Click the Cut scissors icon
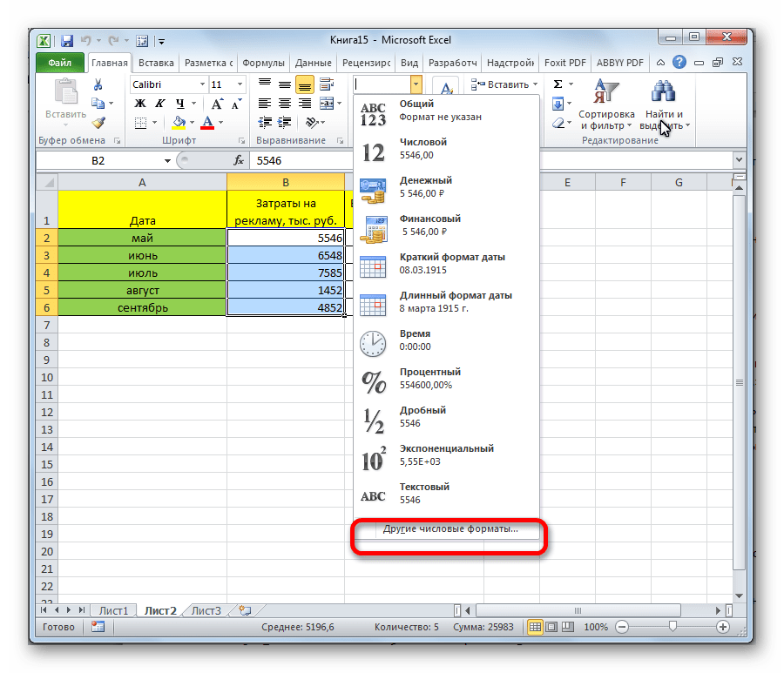The image size is (784, 673). (x=98, y=84)
